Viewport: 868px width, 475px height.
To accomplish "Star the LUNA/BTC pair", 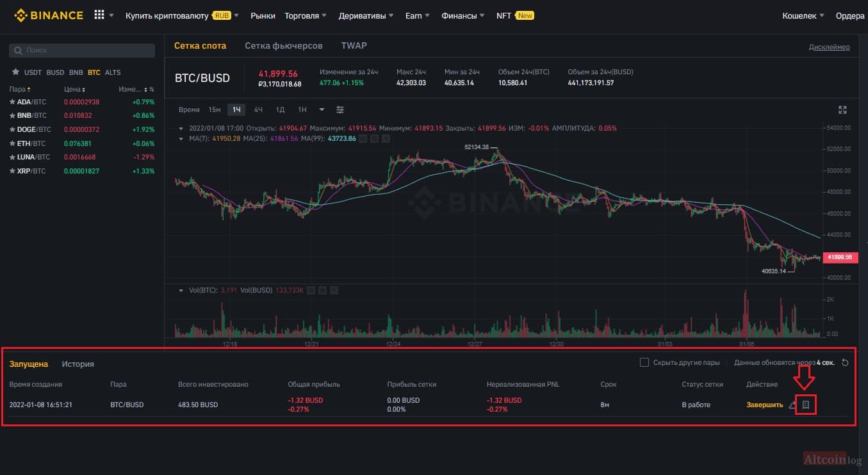I will pos(12,157).
